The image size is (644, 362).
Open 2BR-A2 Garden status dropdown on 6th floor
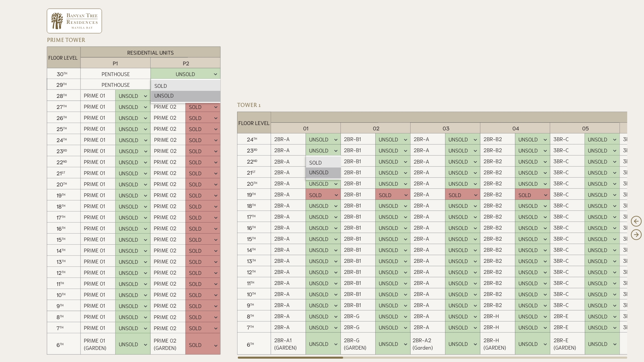pos(462,344)
